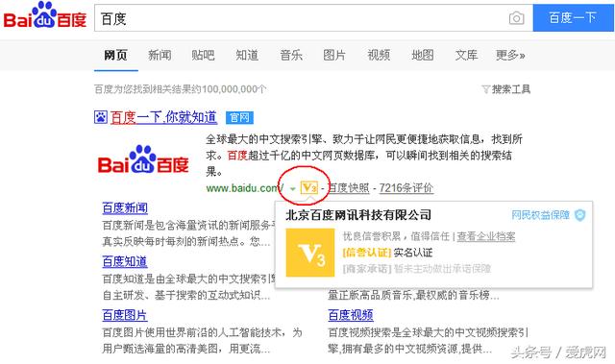Screen dimensions: 615x364
Task: Expand the 更多» menu
Action: [x=510, y=56]
